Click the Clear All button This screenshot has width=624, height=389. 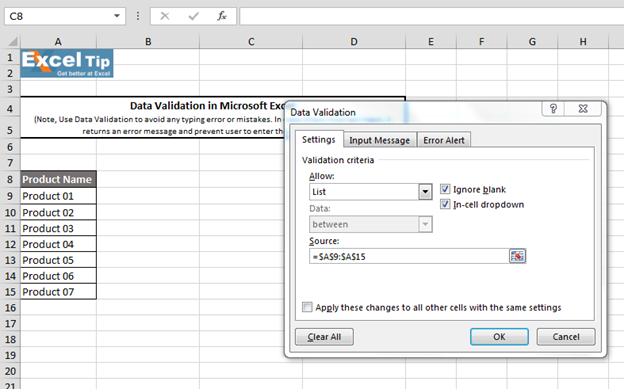tap(324, 337)
